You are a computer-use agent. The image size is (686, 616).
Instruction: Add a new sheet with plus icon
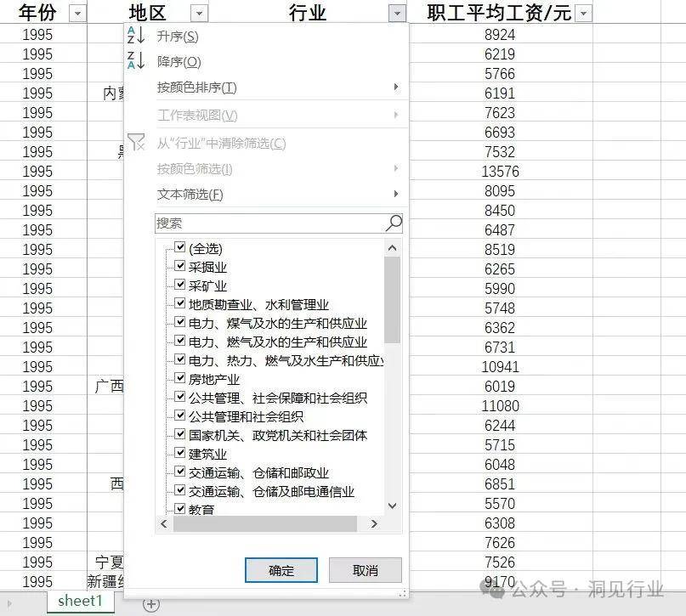click(x=151, y=604)
